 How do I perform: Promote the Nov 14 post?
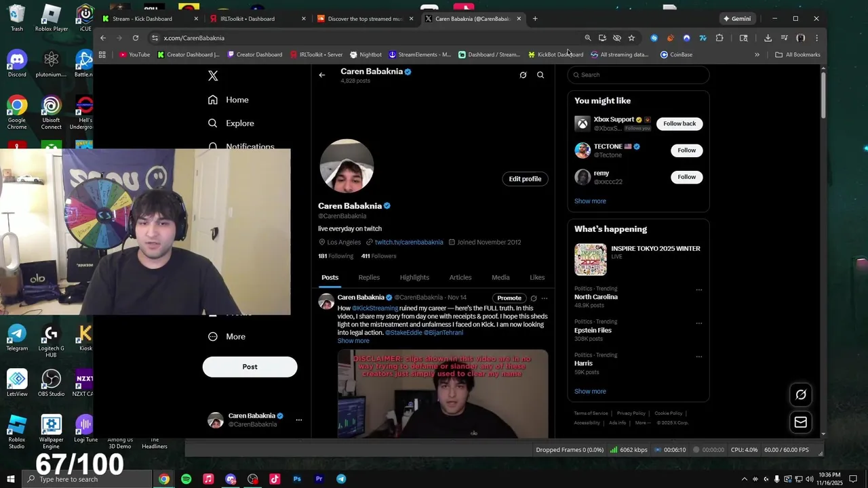pos(509,298)
